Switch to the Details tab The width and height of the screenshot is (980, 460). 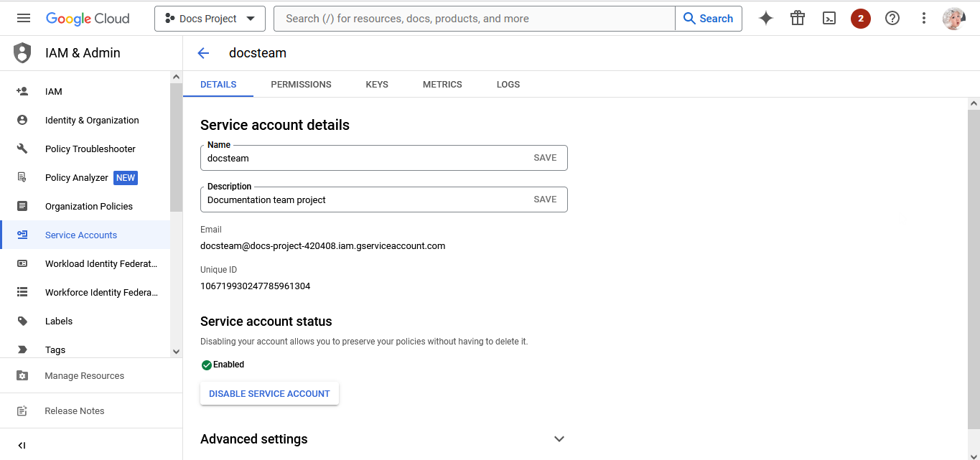point(218,84)
